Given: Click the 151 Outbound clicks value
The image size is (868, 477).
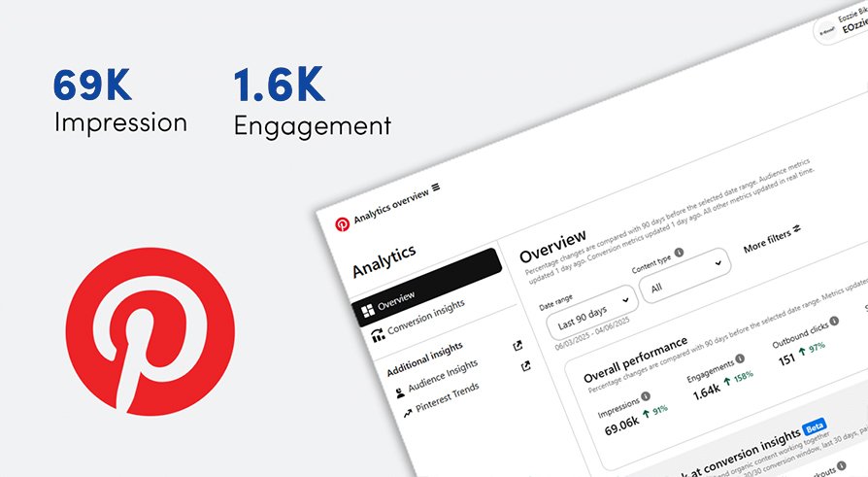Looking at the screenshot, I should point(786,360).
